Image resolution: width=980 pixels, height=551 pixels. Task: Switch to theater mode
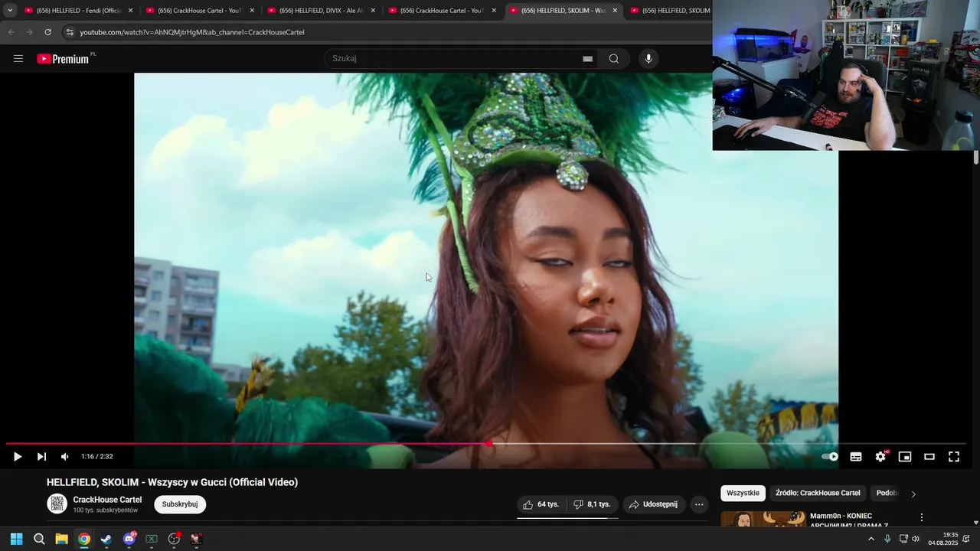929,457
